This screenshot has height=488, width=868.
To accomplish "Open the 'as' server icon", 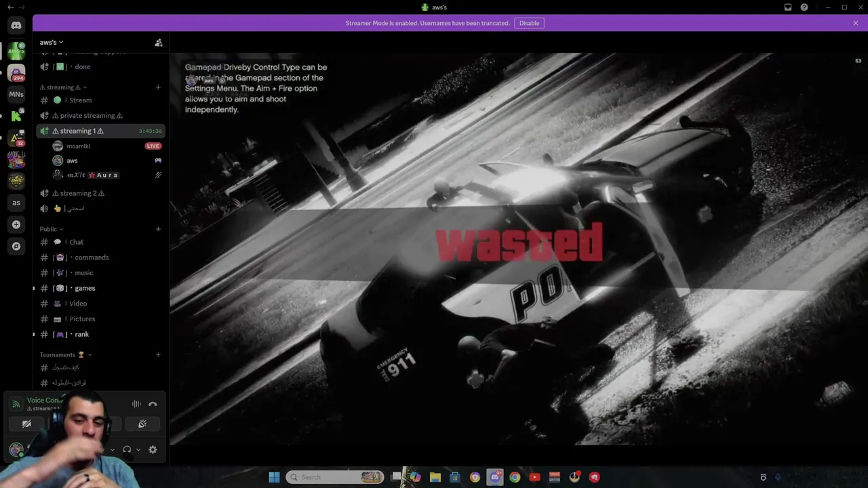I will [16, 203].
